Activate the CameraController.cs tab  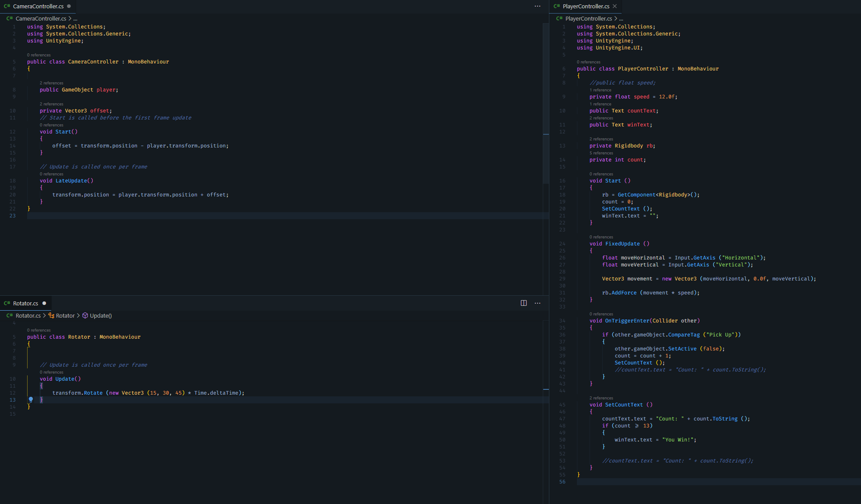point(38,6)
